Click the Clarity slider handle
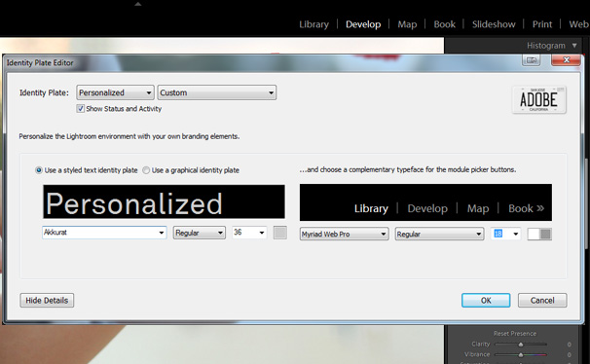The height and width of the screenshot is (364, 590). [521, 345]
